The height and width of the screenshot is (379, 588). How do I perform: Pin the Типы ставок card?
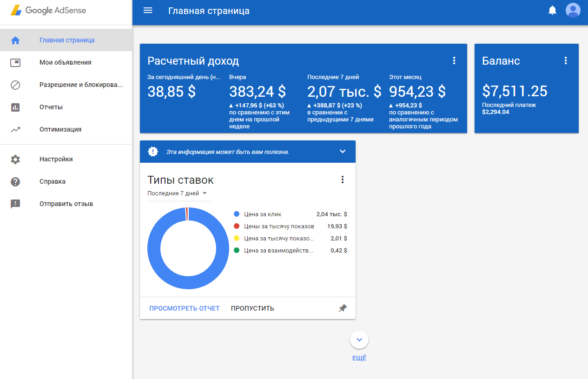343,308
